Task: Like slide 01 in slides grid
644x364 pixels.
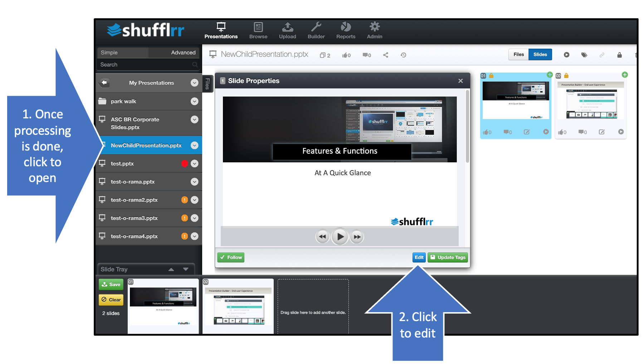Action: point(487,132)
